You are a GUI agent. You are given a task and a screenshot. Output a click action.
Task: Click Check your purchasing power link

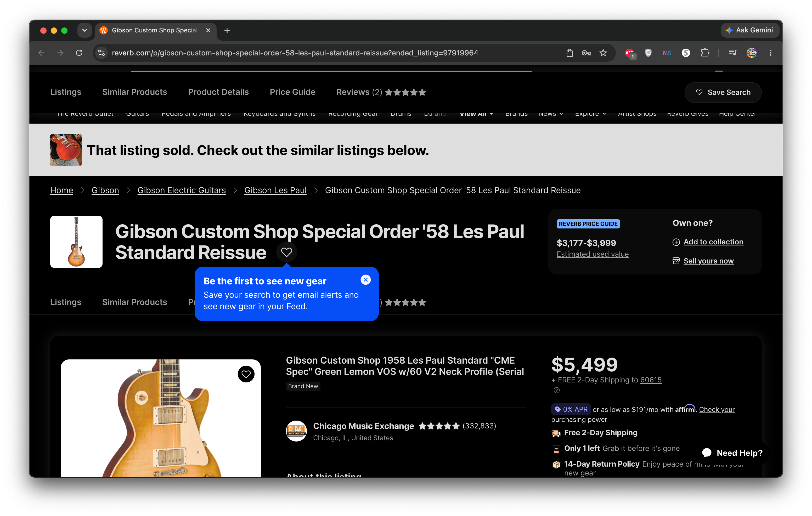click(x=643, y=415)
